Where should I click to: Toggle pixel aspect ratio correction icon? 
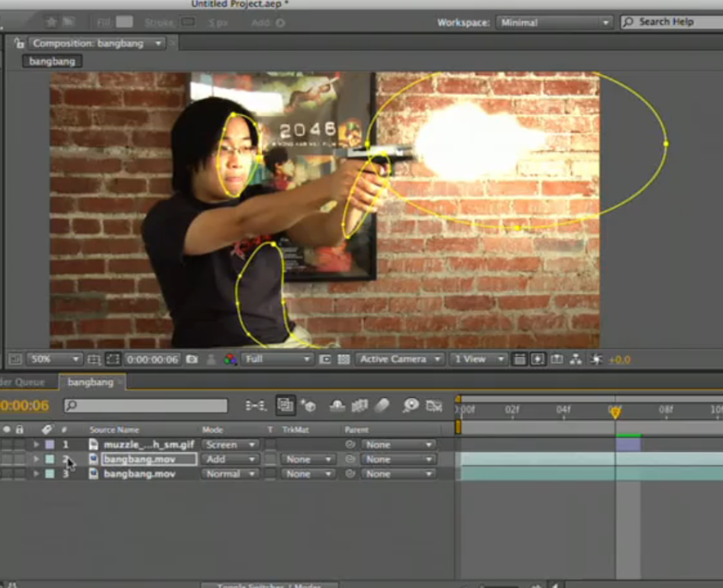519,359
